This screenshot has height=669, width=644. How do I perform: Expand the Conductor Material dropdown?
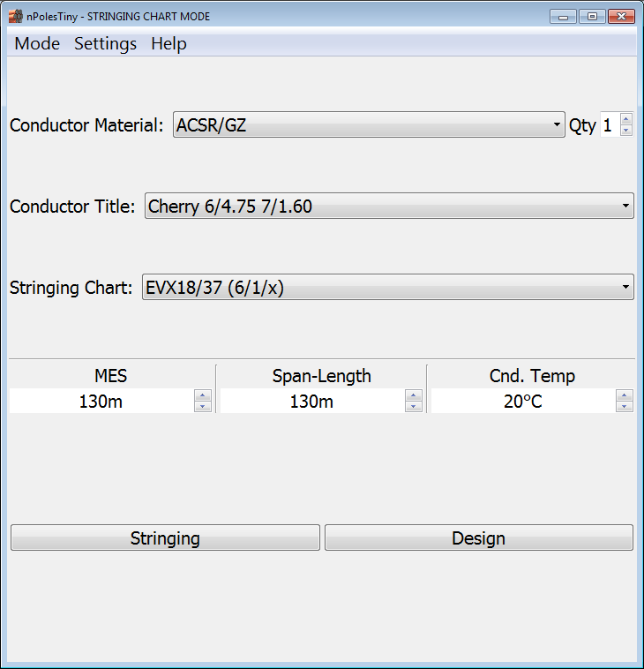tap(369, 124)
